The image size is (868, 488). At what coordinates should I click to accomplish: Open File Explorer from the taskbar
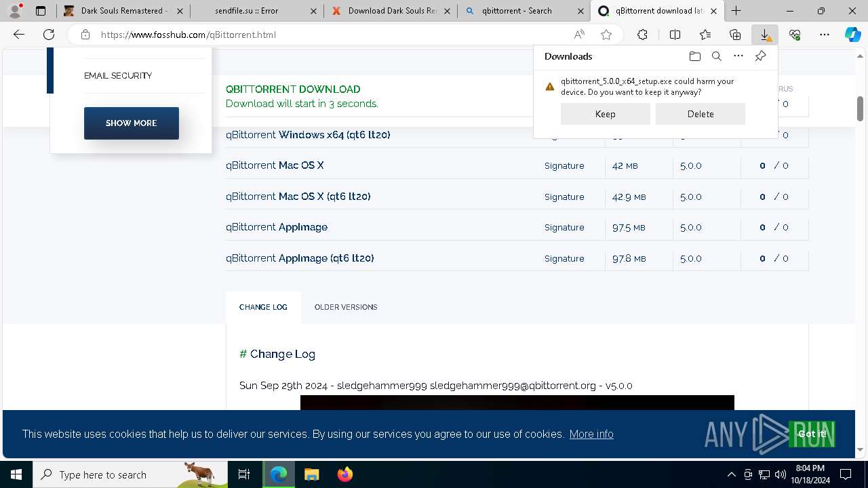[311, 474]
